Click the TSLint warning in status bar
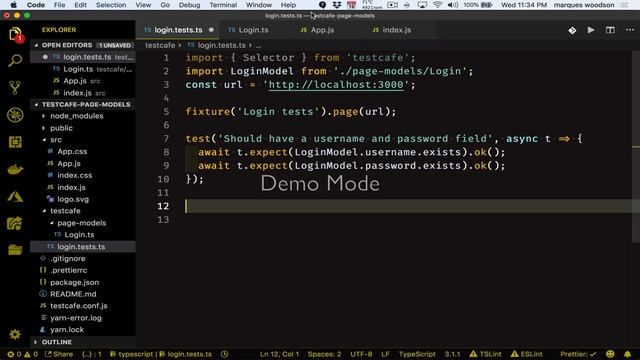640x360 pixels. tap(485, 354)
